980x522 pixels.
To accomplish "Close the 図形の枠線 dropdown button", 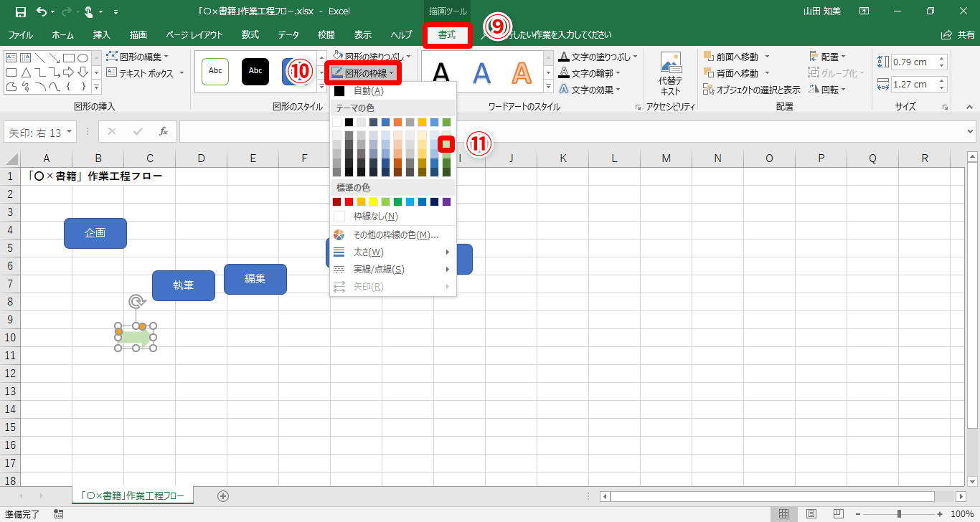I will point(362,73).
